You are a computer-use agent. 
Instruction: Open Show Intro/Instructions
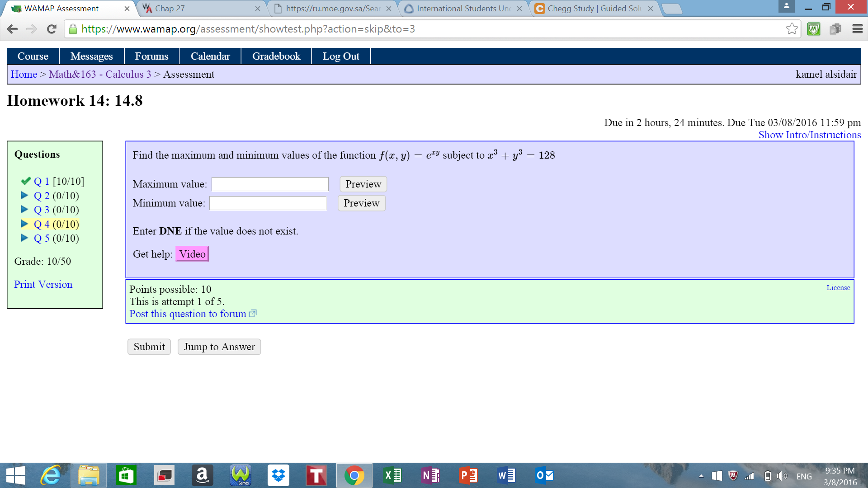point(809,135)
